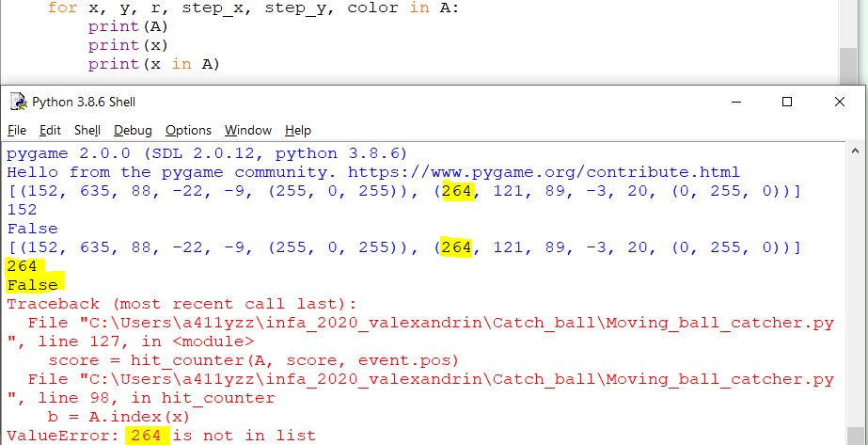Open the Shell menu
The width and height of the screenshot is (868, 445).
coord(87,130)
